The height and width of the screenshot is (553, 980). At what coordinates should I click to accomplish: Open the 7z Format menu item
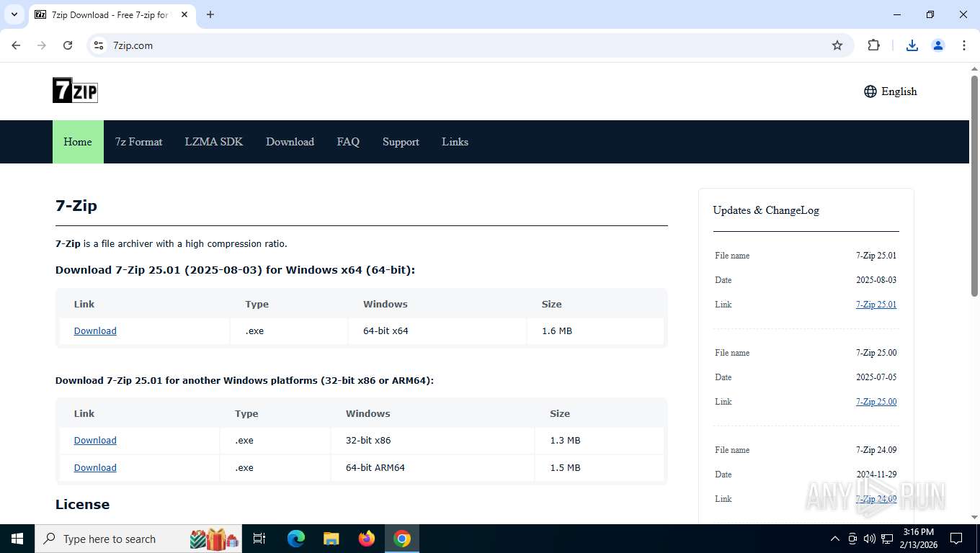[x=139, y=142]
